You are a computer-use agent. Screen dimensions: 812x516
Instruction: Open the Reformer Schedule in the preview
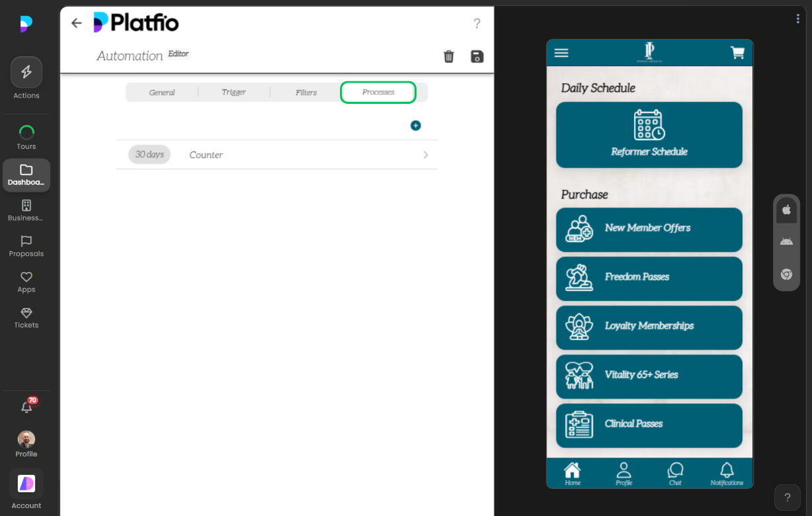pyautogui.click(x=649, y=134)
